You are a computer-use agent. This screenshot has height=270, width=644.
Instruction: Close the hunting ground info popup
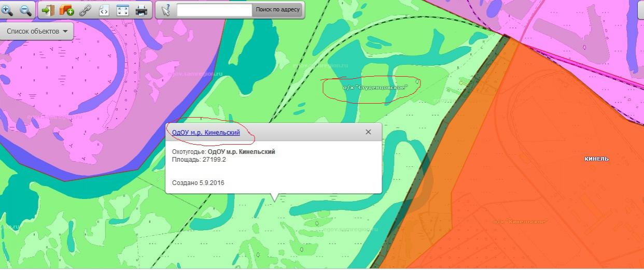point(368,132)
